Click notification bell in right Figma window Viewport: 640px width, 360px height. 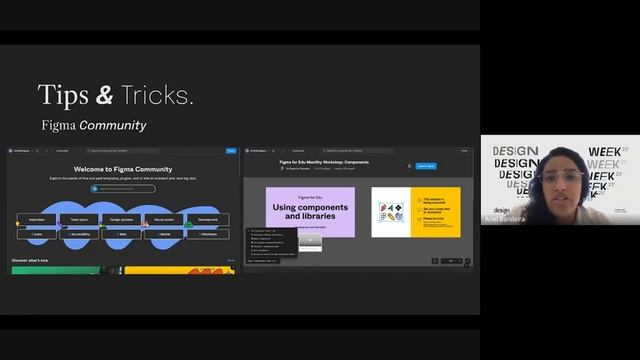coord(273,151)
